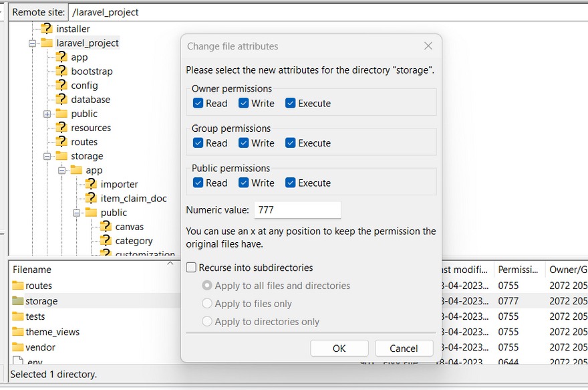Viewport: 588px width, 390px height.
Task: Enable Recurse into subdirectories
Action: click(192, 268)
